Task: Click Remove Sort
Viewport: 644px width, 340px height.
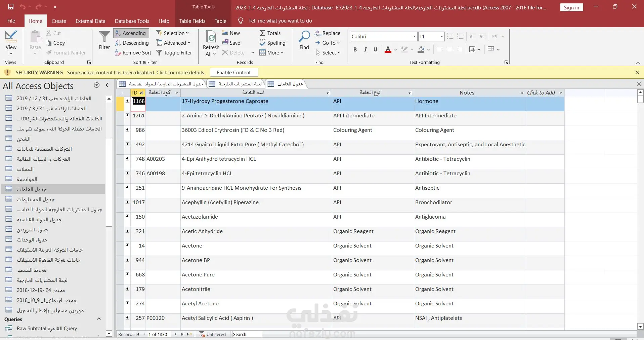Action: (x=133, y=52)
